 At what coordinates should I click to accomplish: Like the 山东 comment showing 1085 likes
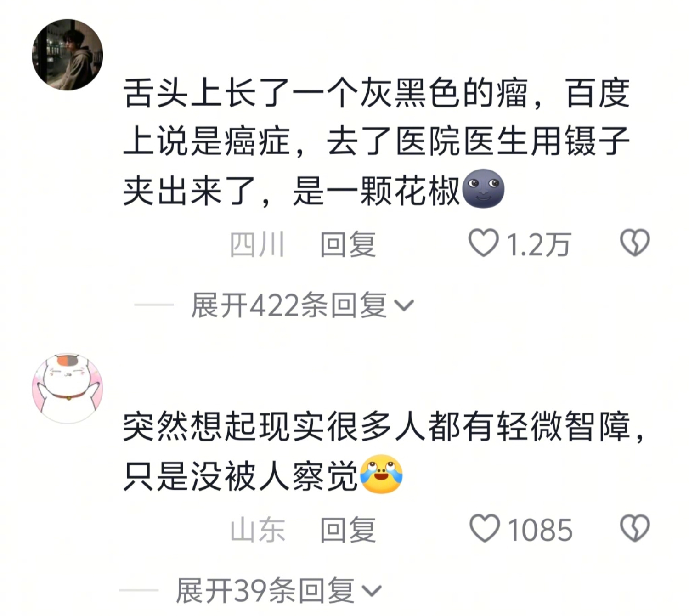pyautogui.click(x=484, y=528)
